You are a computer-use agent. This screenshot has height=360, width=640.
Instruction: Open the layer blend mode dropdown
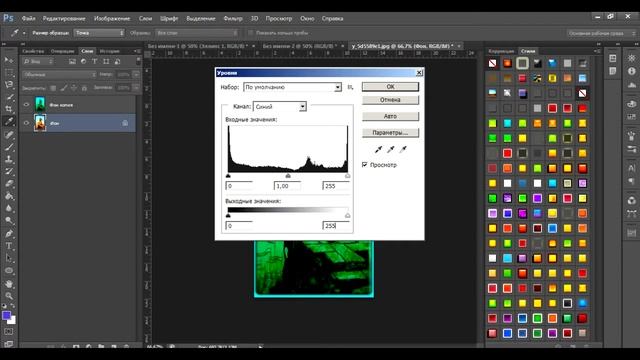coord(60,75)
